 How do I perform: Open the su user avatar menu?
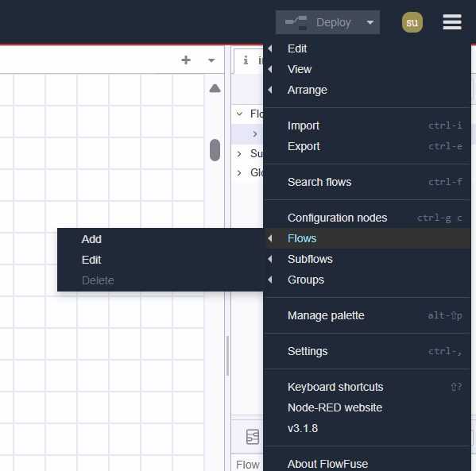[x=412, y=22]
